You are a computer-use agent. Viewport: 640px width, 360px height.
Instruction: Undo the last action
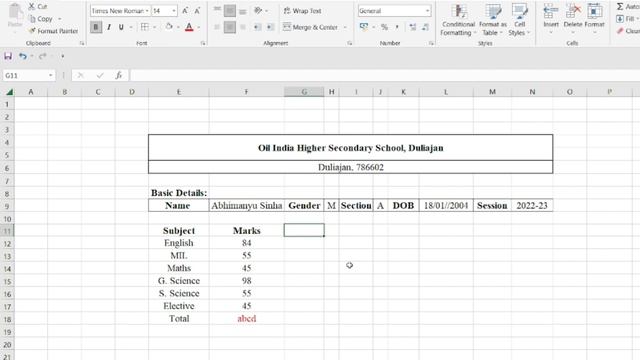click(22, 56)
